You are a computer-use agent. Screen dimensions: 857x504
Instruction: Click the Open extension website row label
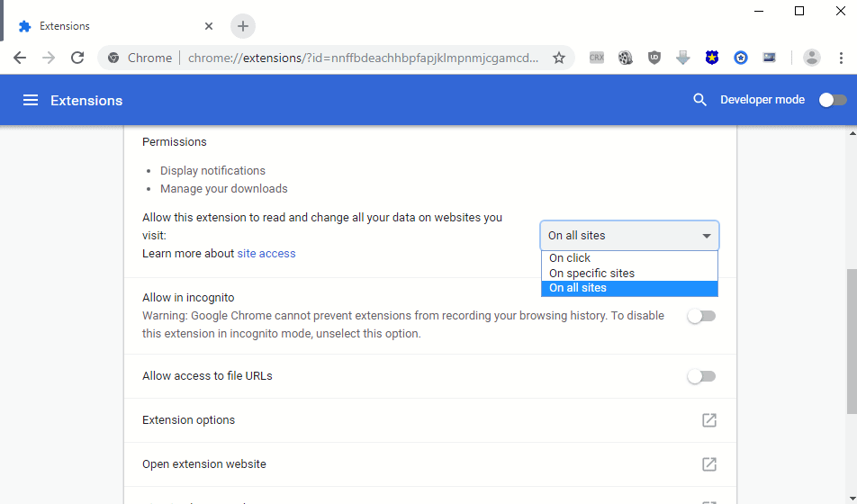203,464
